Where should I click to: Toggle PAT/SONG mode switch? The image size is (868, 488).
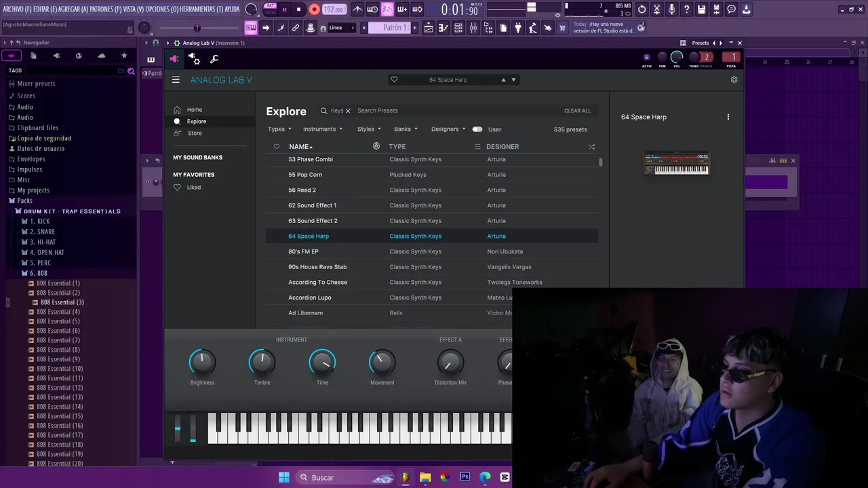tap(270, 9)
